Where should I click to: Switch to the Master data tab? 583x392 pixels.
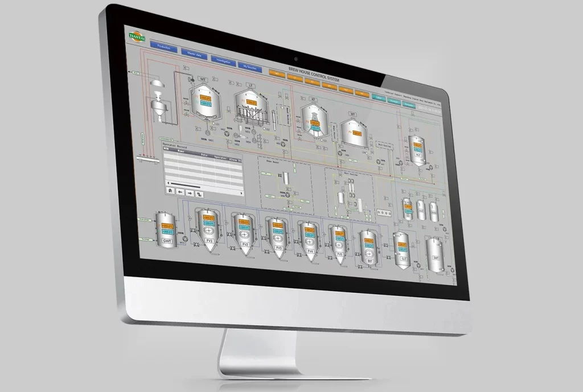[x=195, y=54]
